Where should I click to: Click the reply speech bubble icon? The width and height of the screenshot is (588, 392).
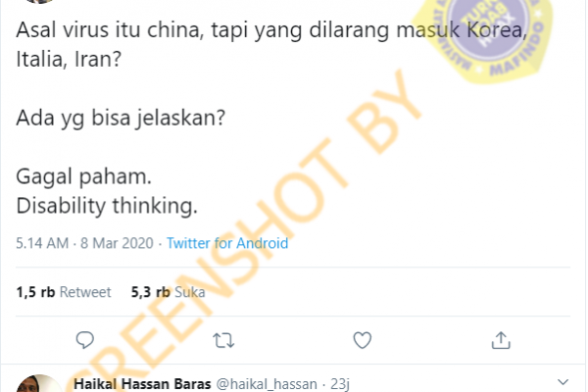pos(84,340)
